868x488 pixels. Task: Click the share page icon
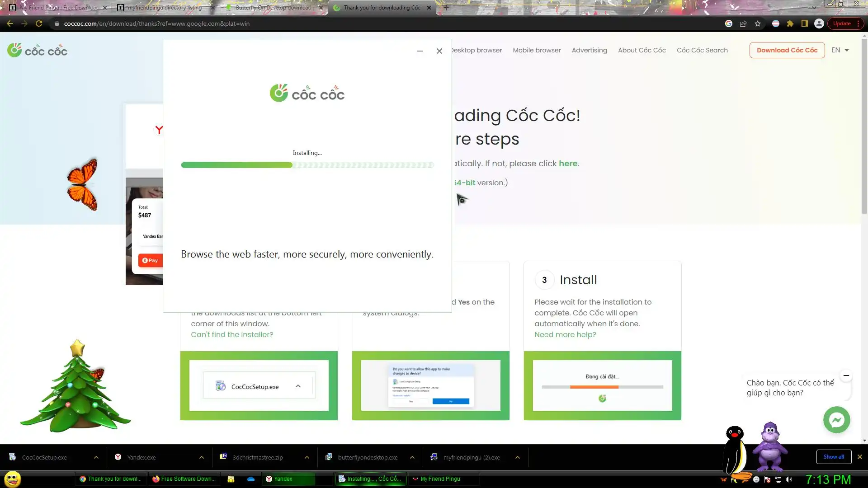(x=743, y=23)
